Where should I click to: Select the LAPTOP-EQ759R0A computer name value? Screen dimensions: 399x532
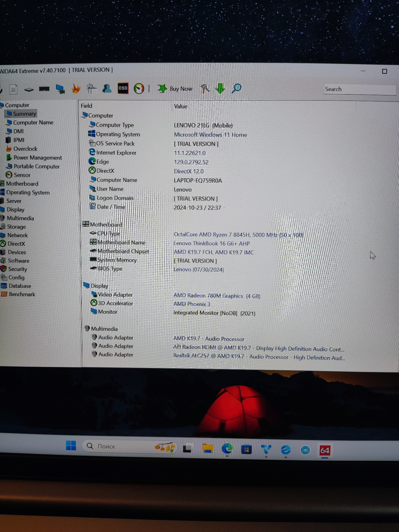tap(198, 181)
